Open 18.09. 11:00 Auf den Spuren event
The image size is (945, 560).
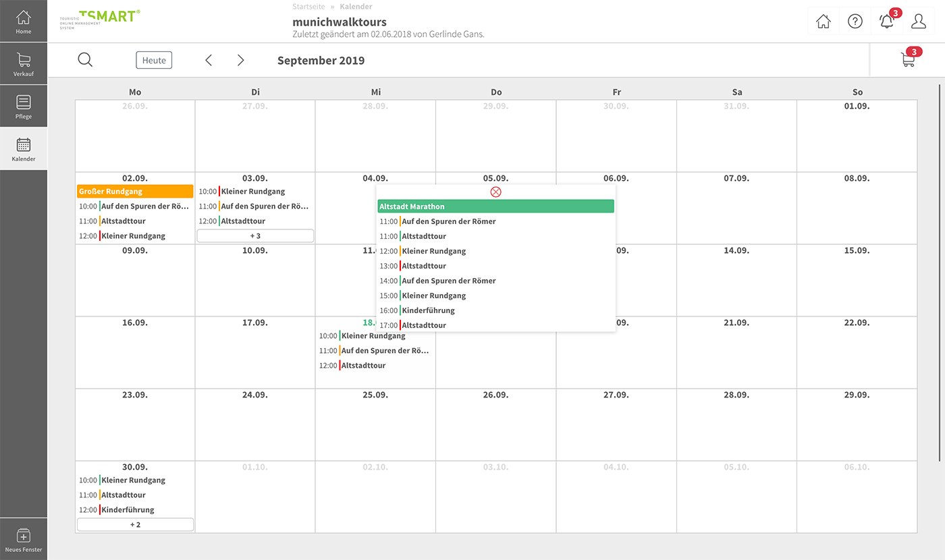[375, 351]
